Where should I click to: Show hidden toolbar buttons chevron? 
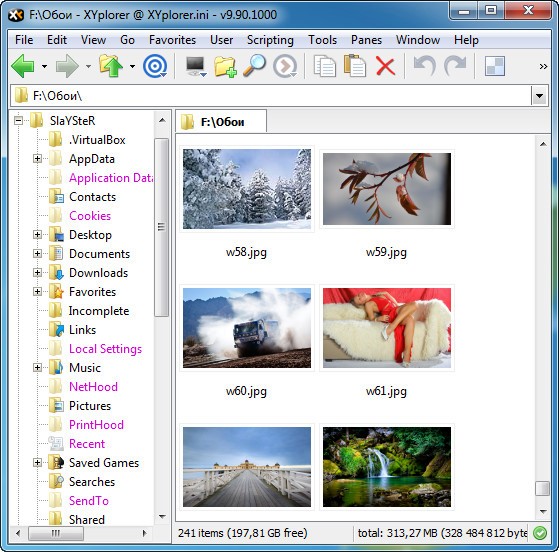pos(543,66)
